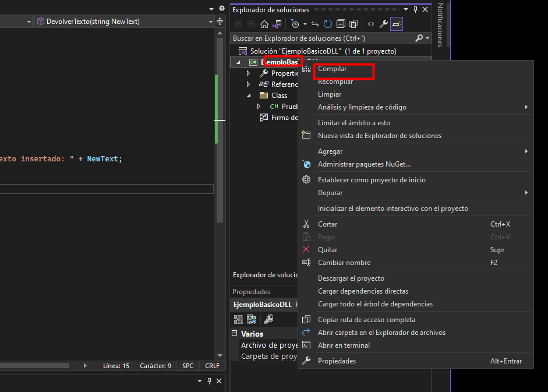Image resolution: width=548 pixels, height=392 pixels.
Task: Click the search magnifier icon in explorer
Action: click(x=419, y=38)
